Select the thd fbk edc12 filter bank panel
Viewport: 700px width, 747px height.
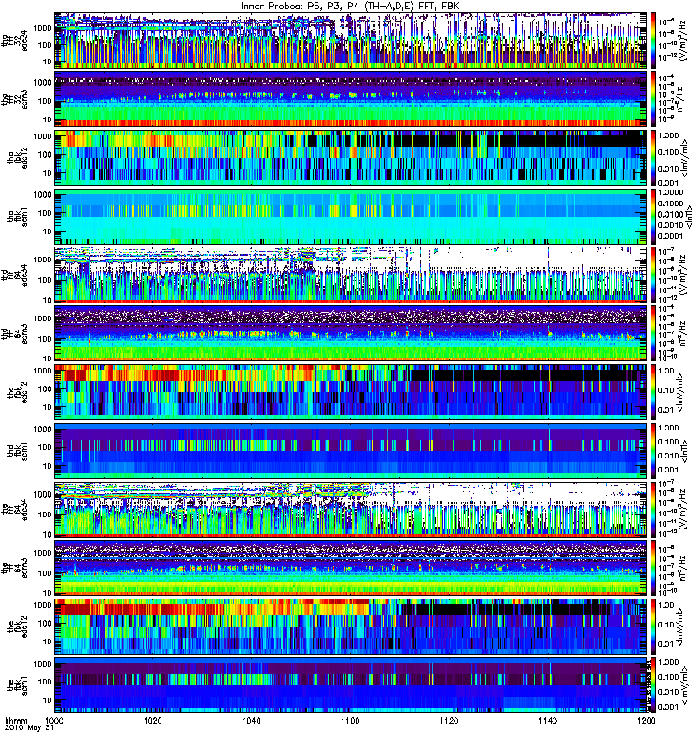pyautogui.click(x=351, y=392)
